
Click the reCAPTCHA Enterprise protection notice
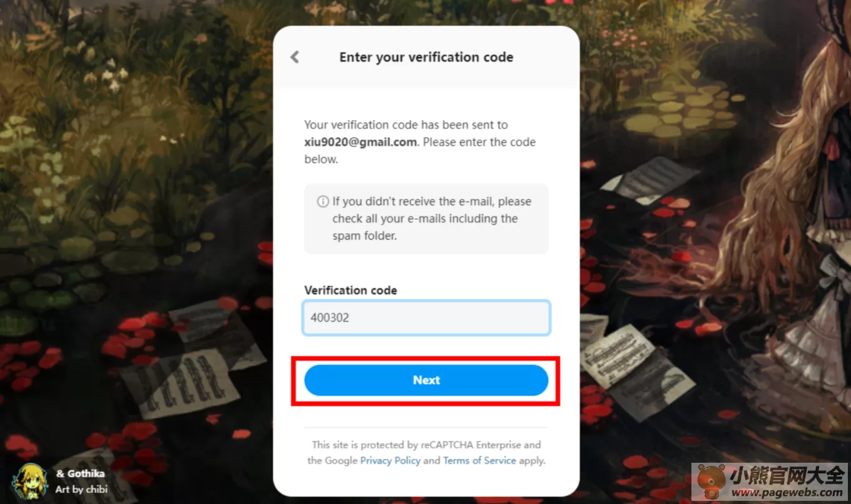426,453
